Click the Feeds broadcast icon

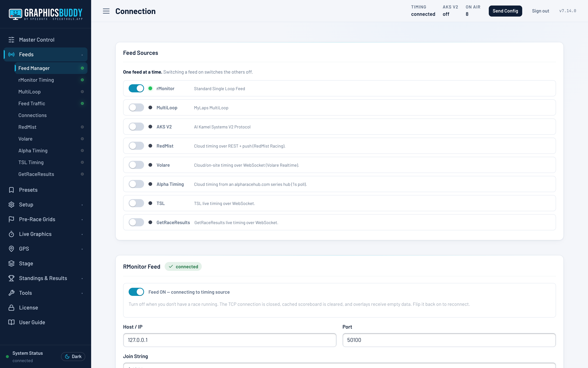coord(11,54)
